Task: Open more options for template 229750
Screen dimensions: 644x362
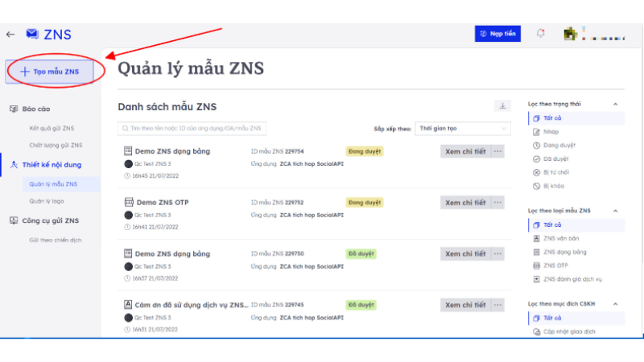Action: click(497, 253)
